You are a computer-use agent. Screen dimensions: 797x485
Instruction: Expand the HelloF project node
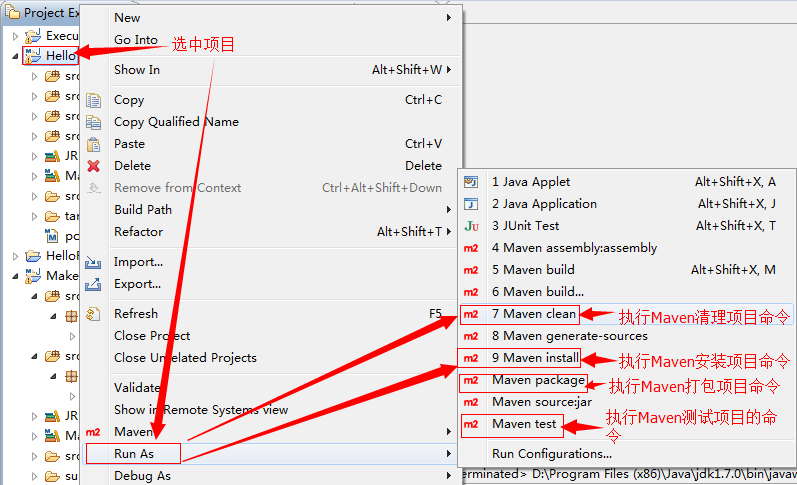pyautogui.click(x=15, y=256)
